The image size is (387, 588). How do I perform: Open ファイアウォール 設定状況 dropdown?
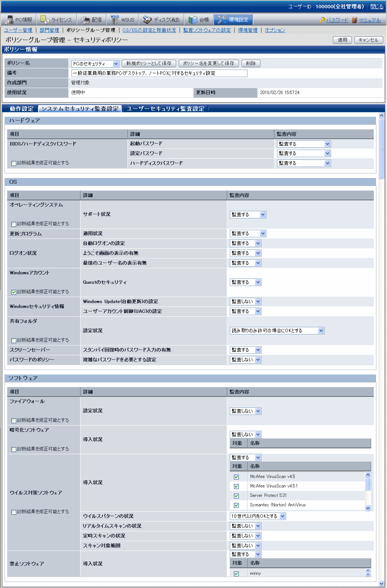tap(246, 411)
